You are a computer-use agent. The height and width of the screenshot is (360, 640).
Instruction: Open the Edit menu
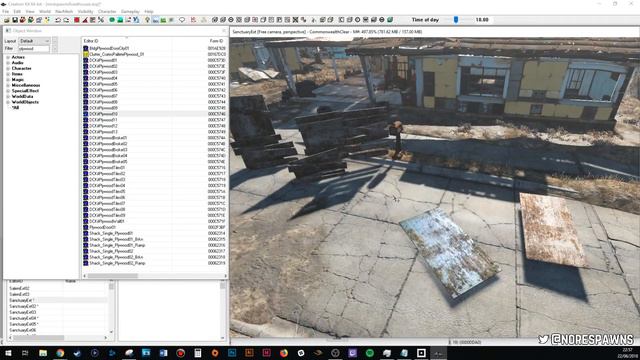pos(17,11)
